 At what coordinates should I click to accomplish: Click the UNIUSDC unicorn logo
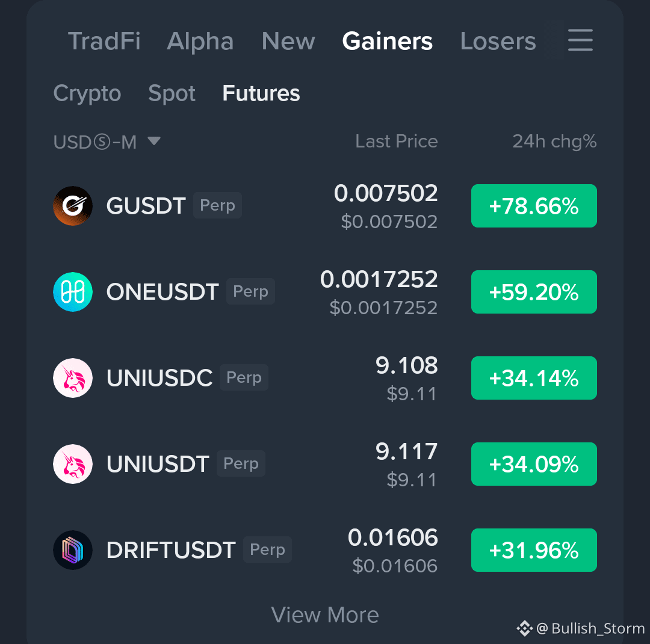pos(73,378)
